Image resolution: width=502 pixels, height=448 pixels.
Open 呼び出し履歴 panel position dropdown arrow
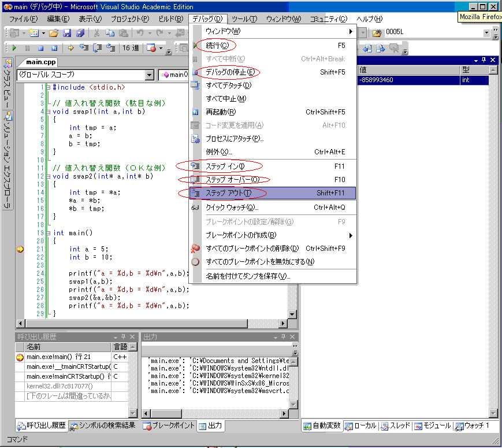tap(116, 337)
